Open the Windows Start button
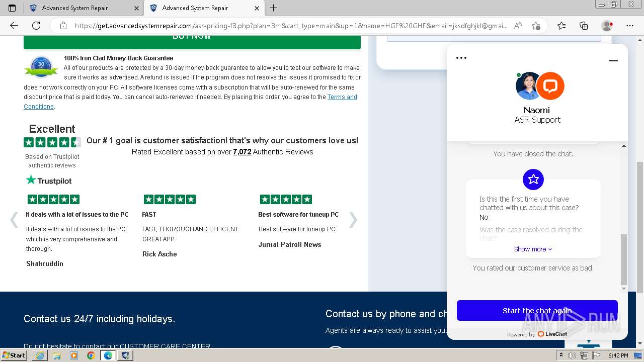Screen dimensions: 644x362 pos(14,355)
